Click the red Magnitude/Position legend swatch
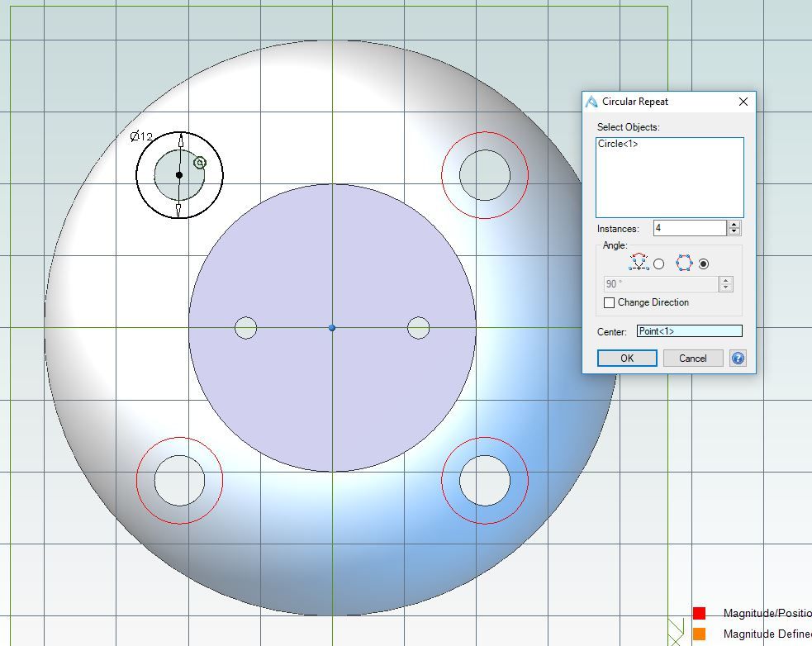 click(699, 613)
